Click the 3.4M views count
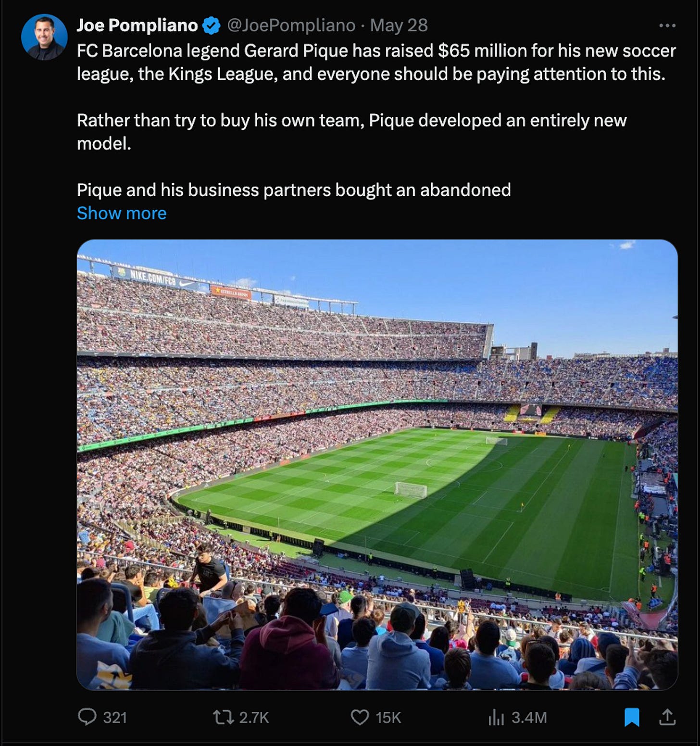The height and width of the screenshot is (746, 700). [529, 718]
